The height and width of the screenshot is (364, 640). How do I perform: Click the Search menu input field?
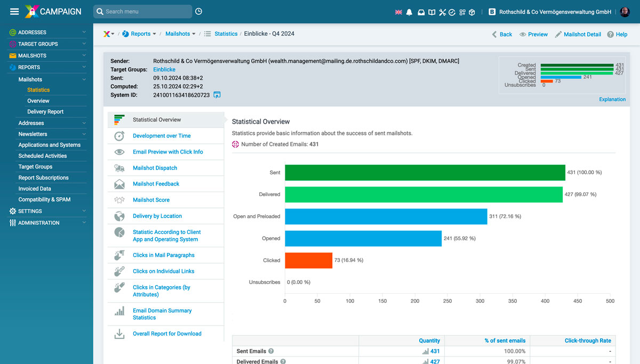coord(145,11)
